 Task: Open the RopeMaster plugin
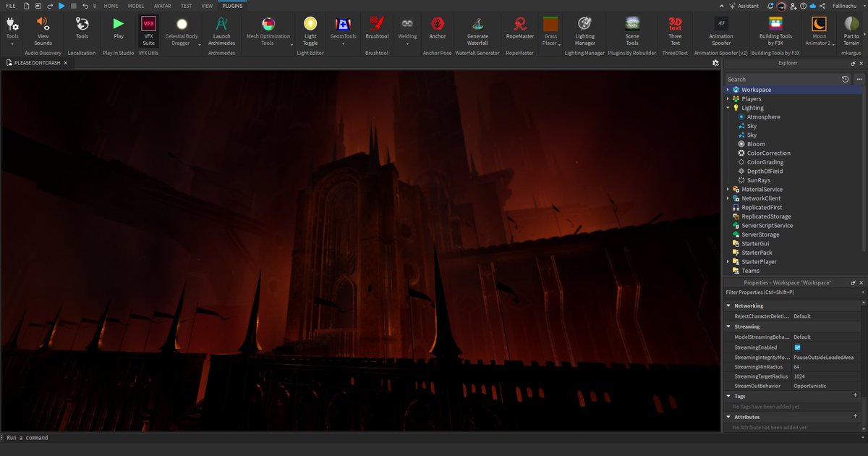click(519, 29)
